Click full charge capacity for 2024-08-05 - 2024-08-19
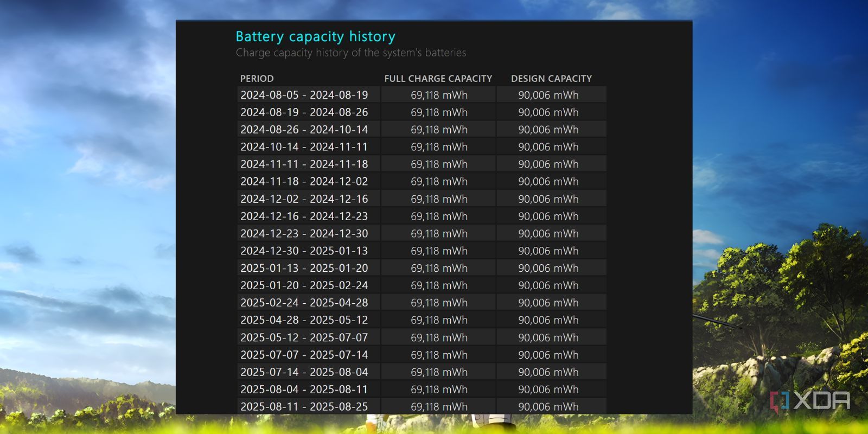 pyautogui.click(x=439, y=95)
